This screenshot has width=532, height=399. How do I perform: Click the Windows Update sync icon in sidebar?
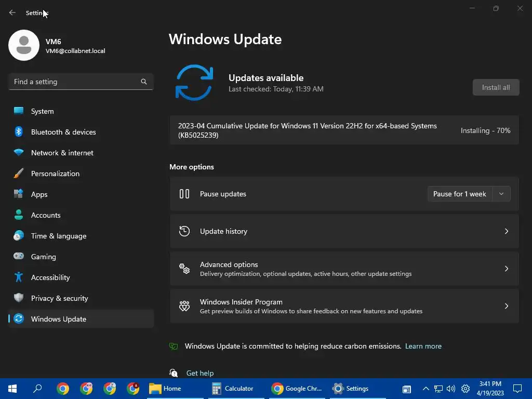click(x=19, y=318)
